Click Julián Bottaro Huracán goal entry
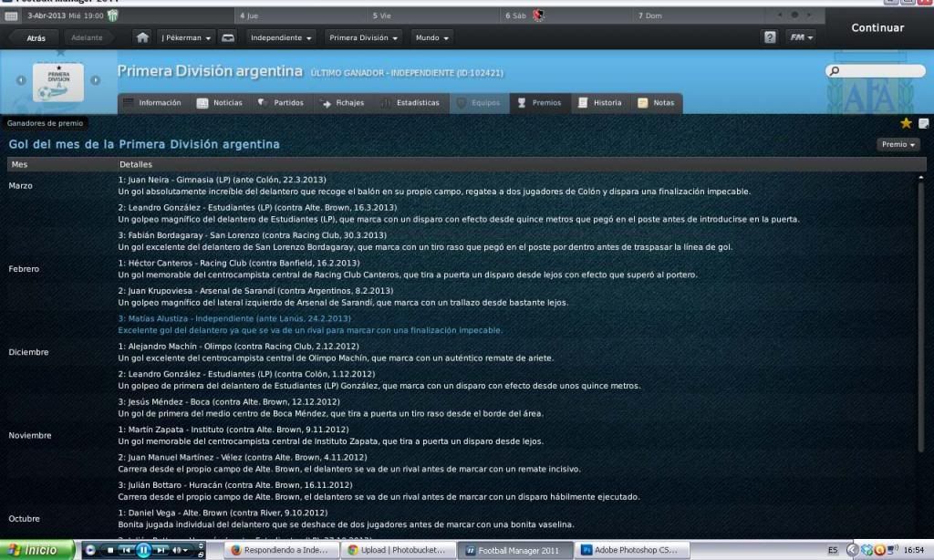Viewport: 934px width, 560px height. (x=379, y=491)
